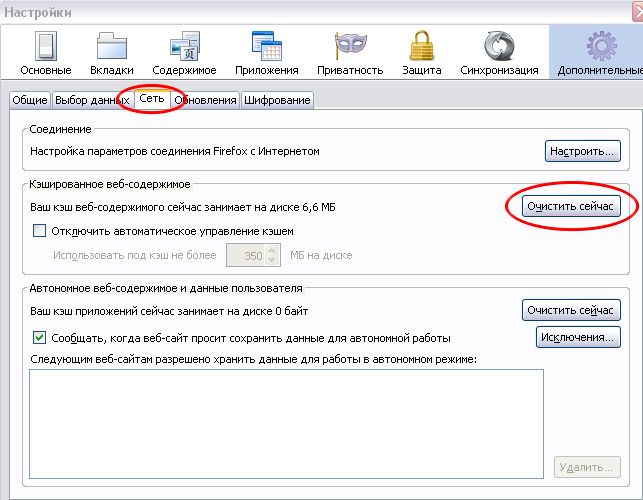Open the Защита padlock category

(422, 54)
